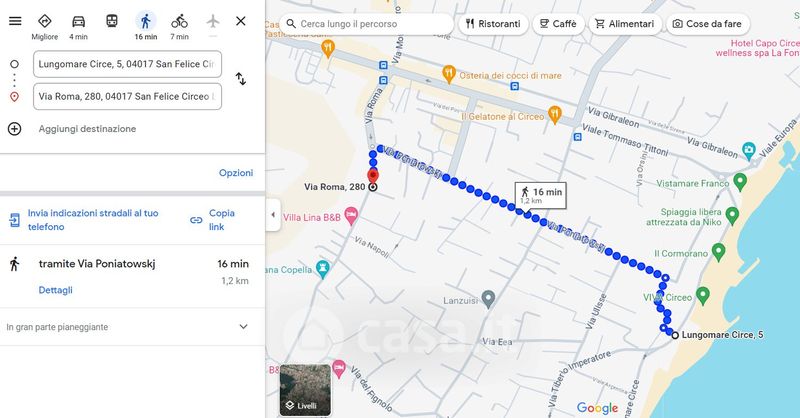Image resolution: width=800 pixels, height=418 pixels.
Task: Filter by Ristoranti along the route
Action: click(491, 23)
